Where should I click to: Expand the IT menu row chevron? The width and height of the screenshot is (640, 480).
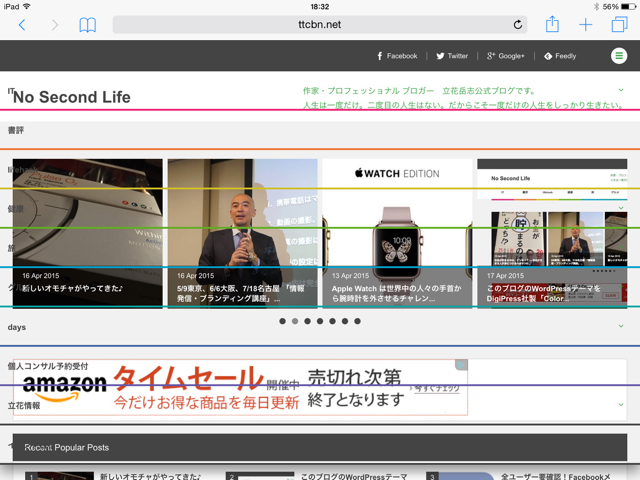(x=621, y=91)
